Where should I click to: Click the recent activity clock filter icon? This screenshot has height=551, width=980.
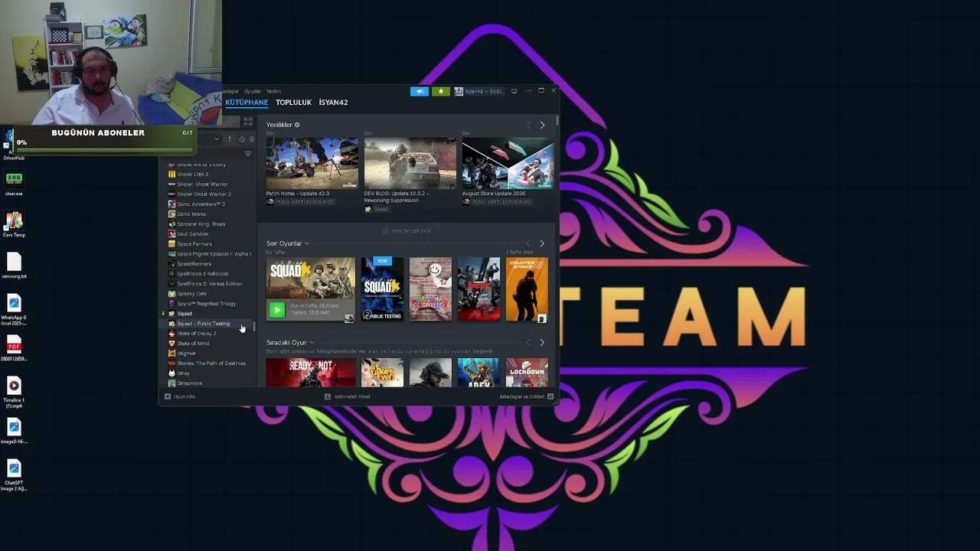point(242,139)
